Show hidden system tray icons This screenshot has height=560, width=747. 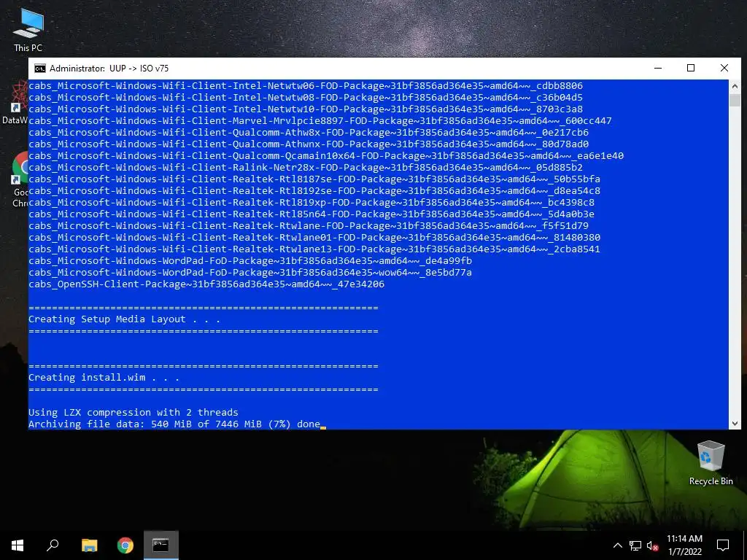(617, 545)
